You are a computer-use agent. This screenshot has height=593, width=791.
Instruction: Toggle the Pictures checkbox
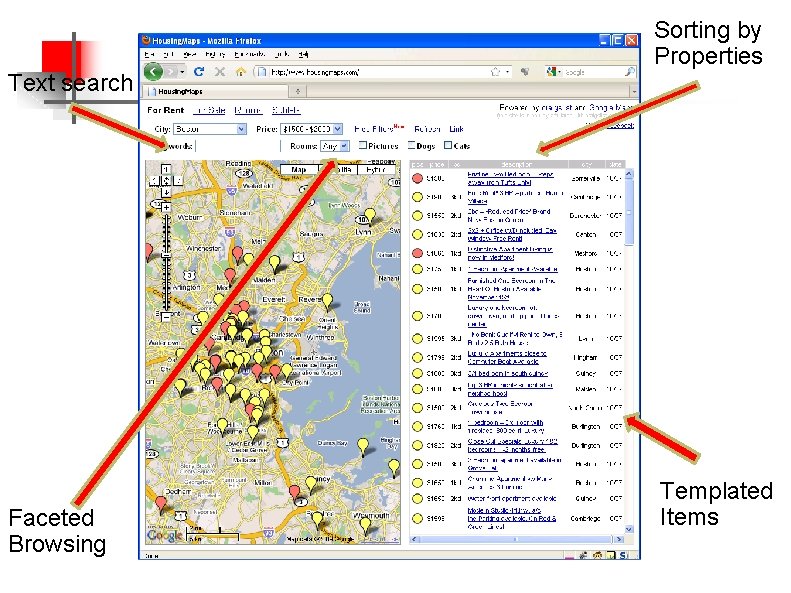362,145
